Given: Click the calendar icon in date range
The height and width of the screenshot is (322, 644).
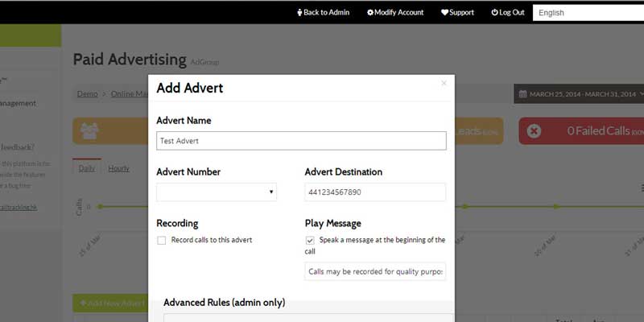Looking at the screenshot, I should [x=522, y=94].
